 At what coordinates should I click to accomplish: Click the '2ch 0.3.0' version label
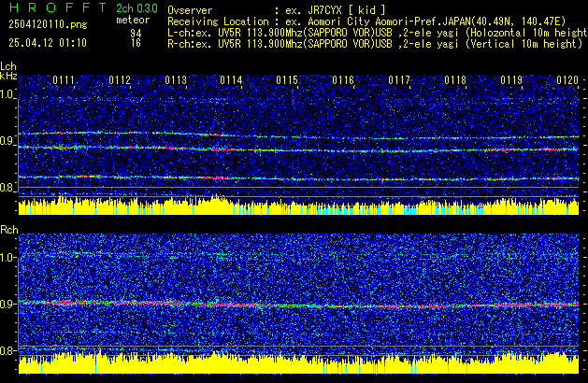coord(136,7)
